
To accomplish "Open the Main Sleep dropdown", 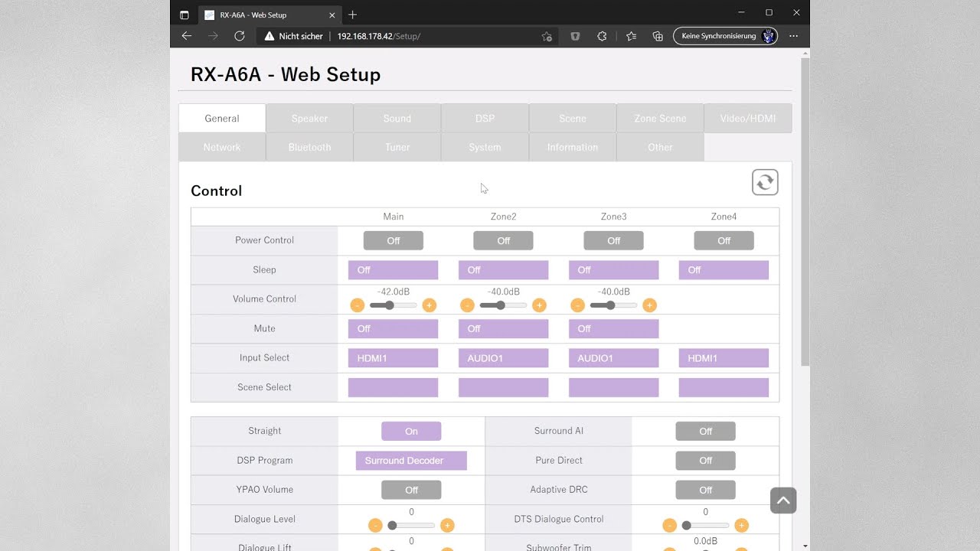I will 394,269.
